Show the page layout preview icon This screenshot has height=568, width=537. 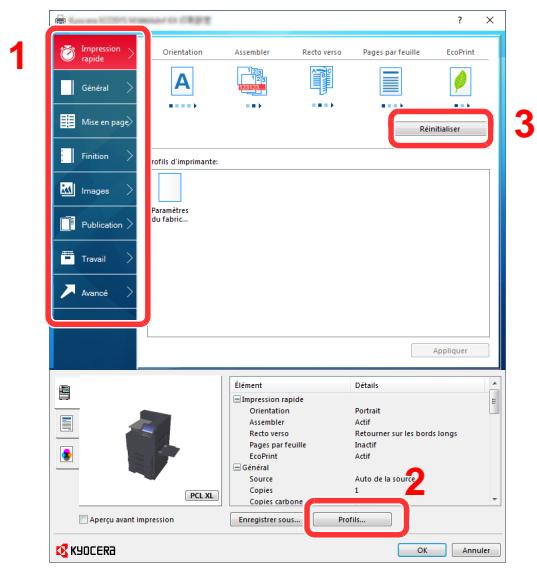point(66,423)
